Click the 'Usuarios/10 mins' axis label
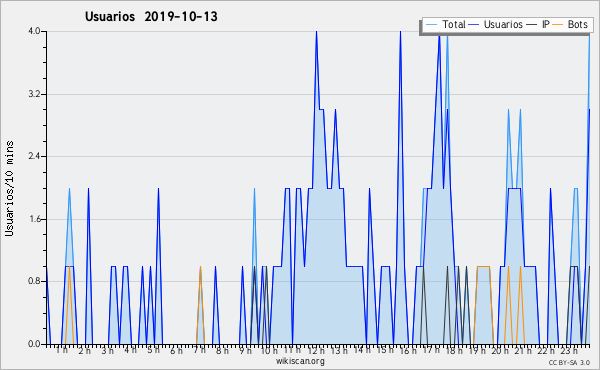The image size is (600, 370). click(x=9, y=189)
